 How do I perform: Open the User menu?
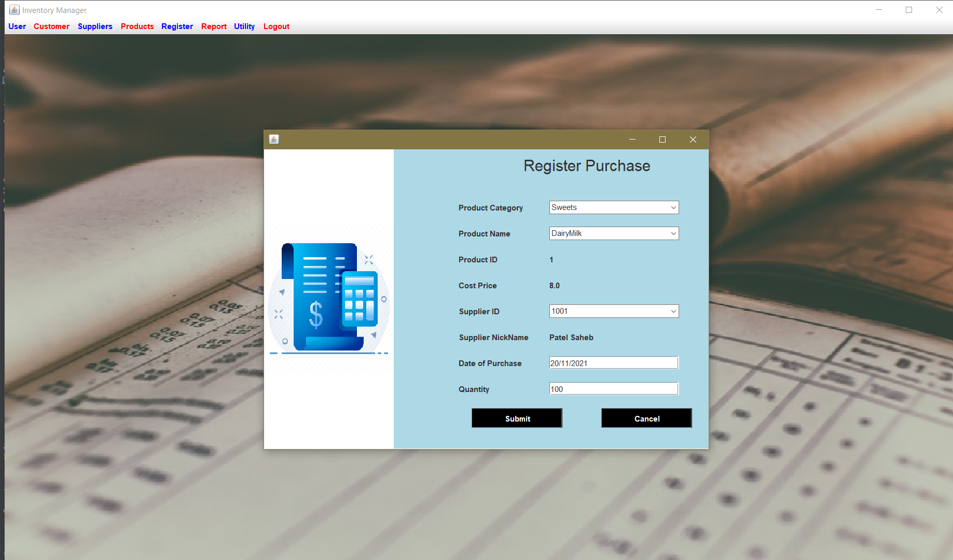[17, 26]
